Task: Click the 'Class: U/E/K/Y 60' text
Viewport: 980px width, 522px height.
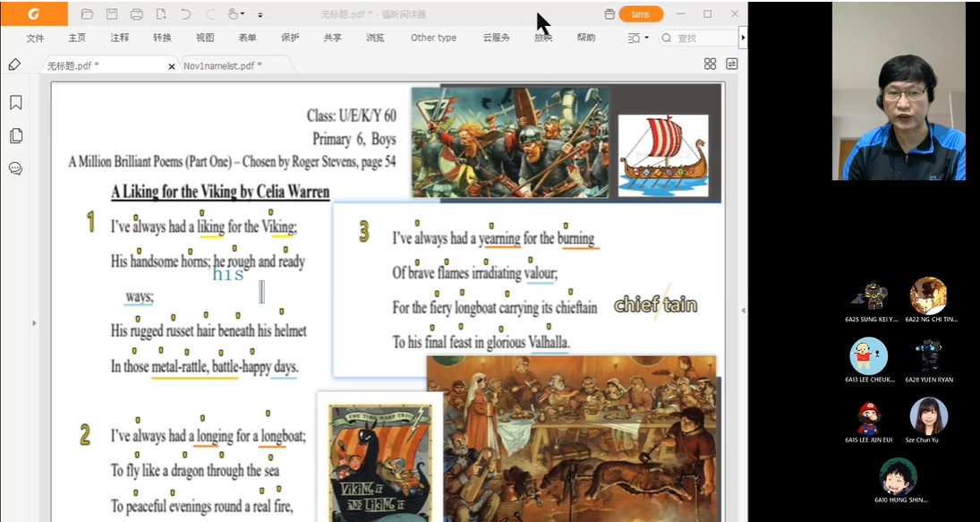Action: [x=351, y=116]
